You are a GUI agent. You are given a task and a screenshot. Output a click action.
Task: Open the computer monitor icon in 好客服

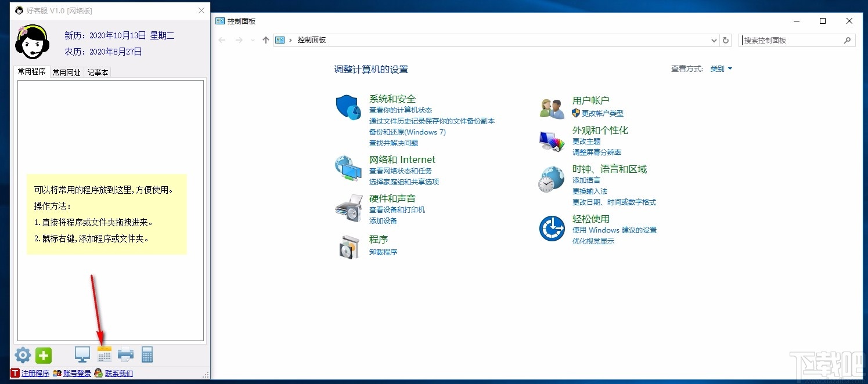click(82, 354)
